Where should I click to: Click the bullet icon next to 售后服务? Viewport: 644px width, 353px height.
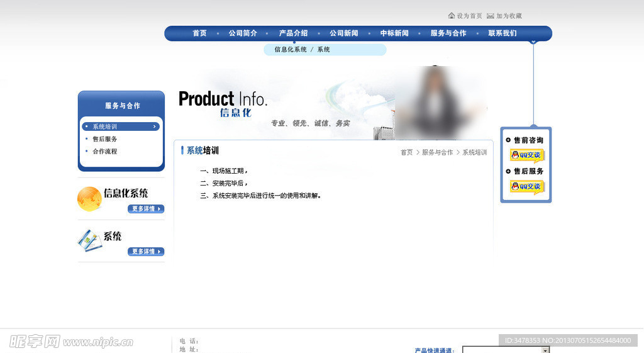508,171
